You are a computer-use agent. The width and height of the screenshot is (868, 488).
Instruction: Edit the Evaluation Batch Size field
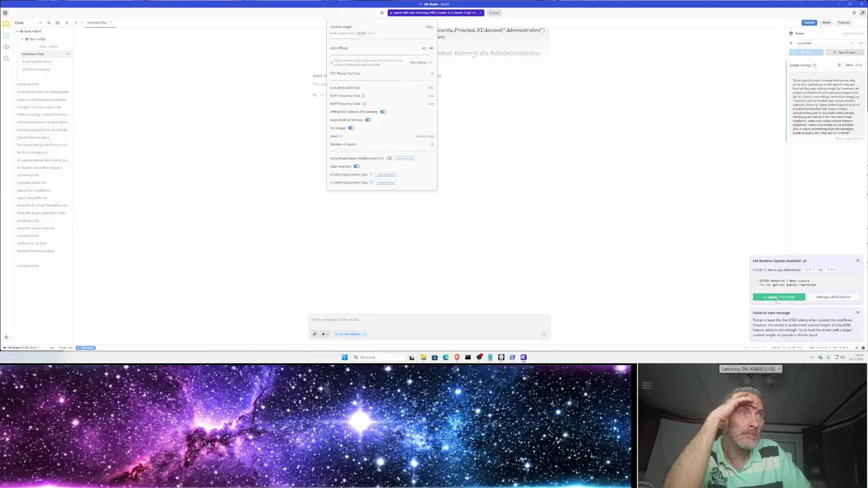click(x=428, y=87)
